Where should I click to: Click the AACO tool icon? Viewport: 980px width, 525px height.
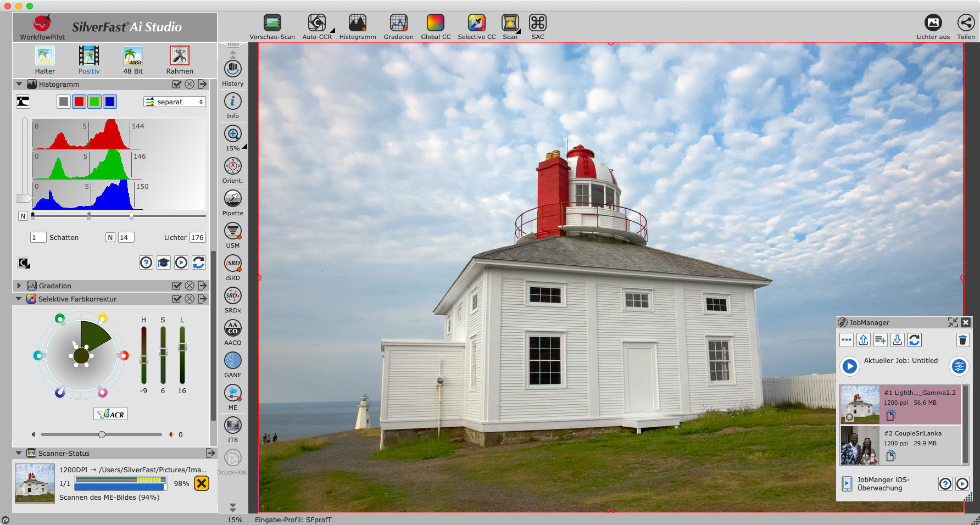pyautogui.click(x=233, y=328)
